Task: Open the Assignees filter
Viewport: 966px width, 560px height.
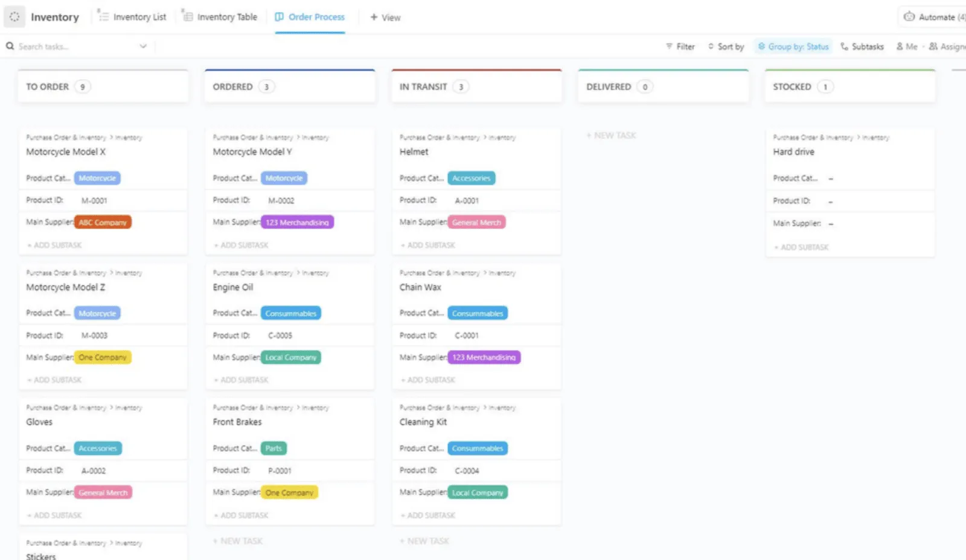Action: pyautogui.click(x=947, y=46)
